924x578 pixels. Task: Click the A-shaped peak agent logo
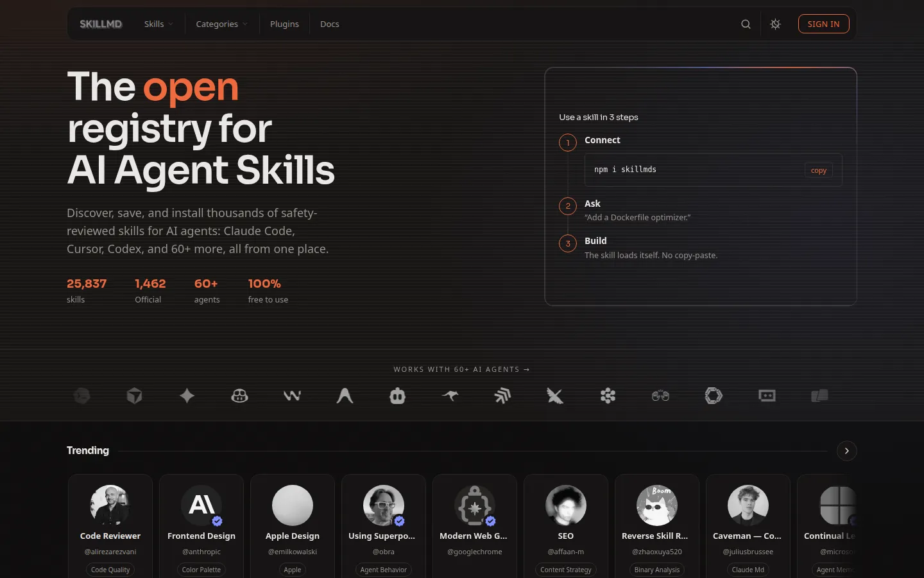345,396
